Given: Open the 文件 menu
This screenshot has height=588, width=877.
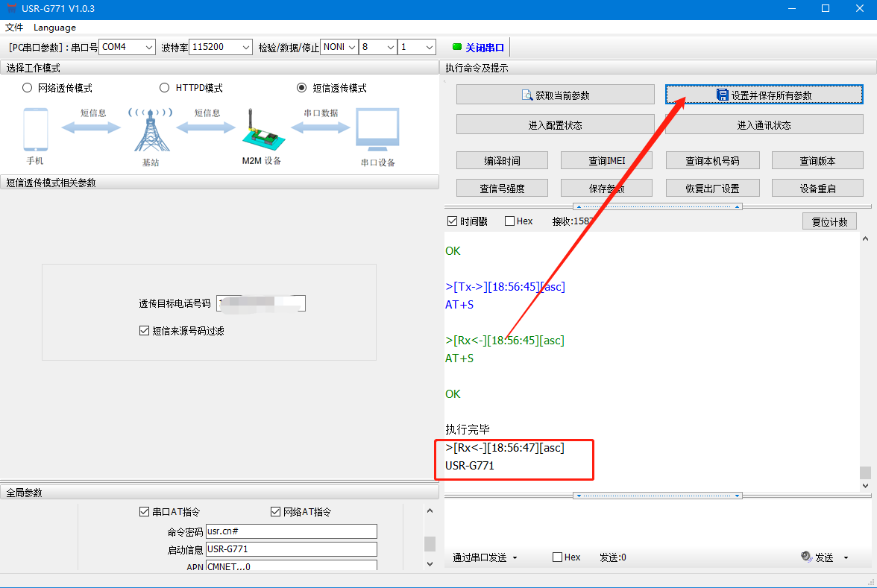Looking at the screenshot, I should pos(14,28).
